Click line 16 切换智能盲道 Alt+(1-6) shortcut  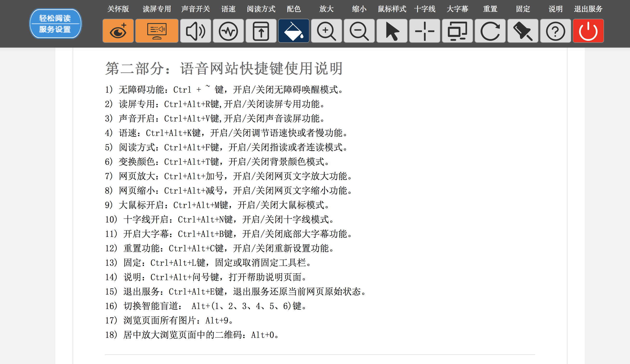tap(206, 306)
